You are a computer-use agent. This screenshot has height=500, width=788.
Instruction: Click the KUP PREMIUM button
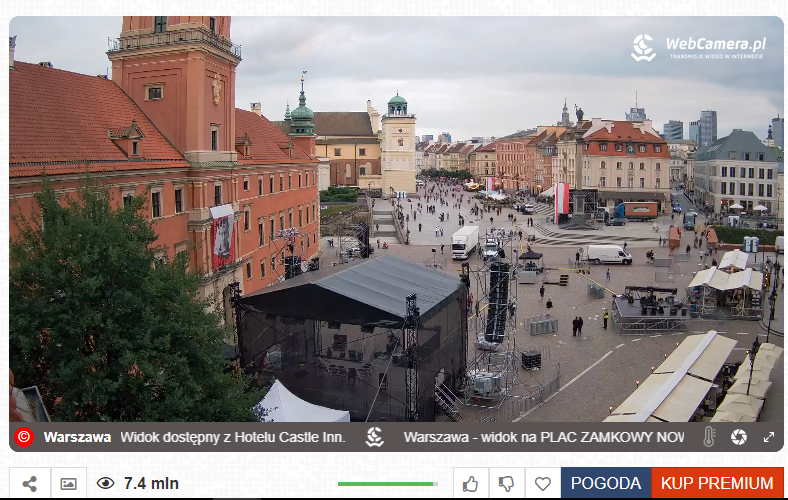717,483
